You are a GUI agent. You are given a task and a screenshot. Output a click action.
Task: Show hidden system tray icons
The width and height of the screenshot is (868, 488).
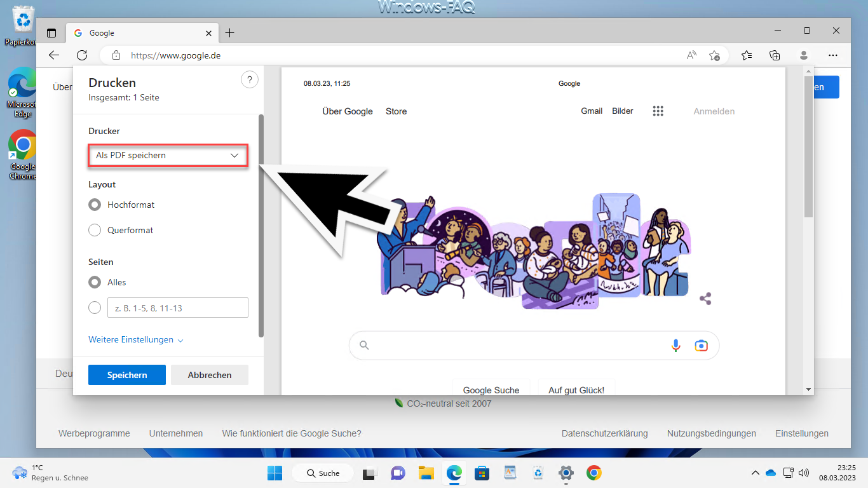(x=755, y=473)
